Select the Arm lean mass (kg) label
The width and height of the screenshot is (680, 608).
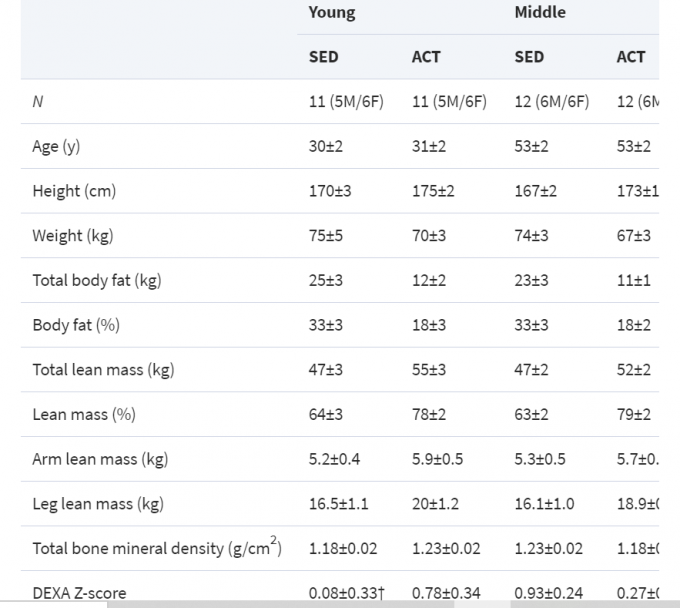click(x=100, y=459)
